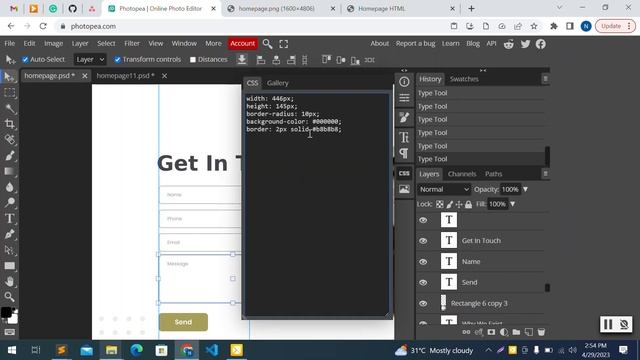Open the Auto-Select Layer dropdown
The image size is (640, 360).
pos(90,60)
